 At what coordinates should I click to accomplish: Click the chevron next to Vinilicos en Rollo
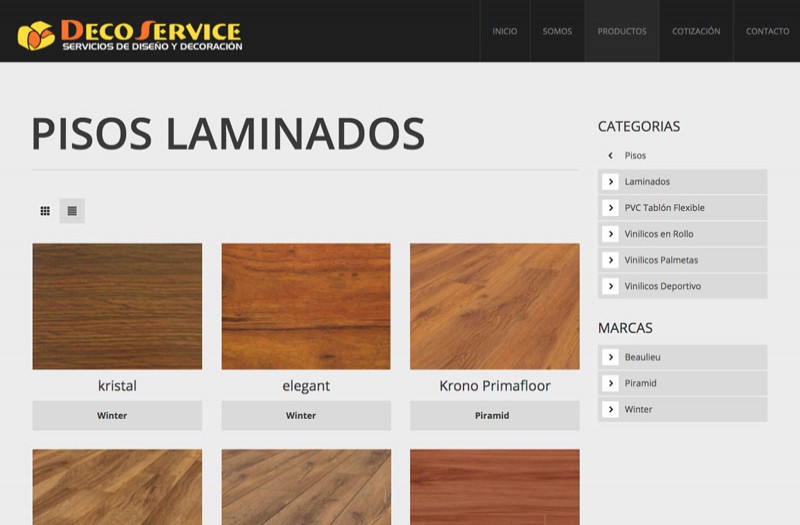pyautogui.click(x=610, y=234)
